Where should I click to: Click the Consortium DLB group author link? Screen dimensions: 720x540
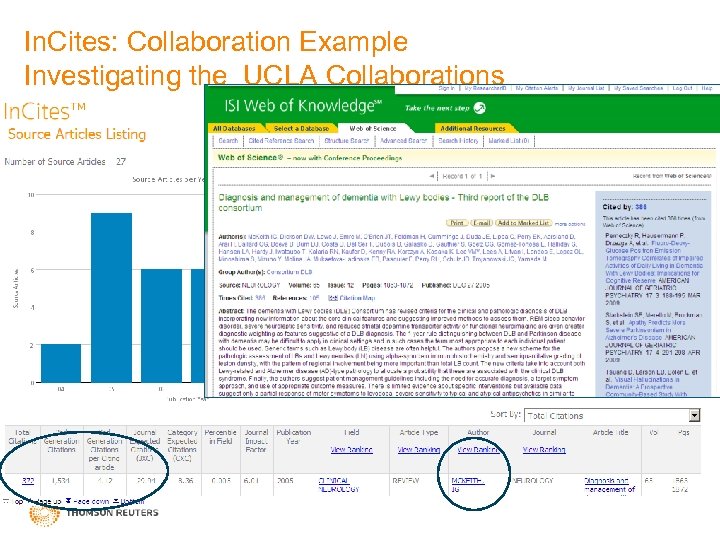pos(289,272)
